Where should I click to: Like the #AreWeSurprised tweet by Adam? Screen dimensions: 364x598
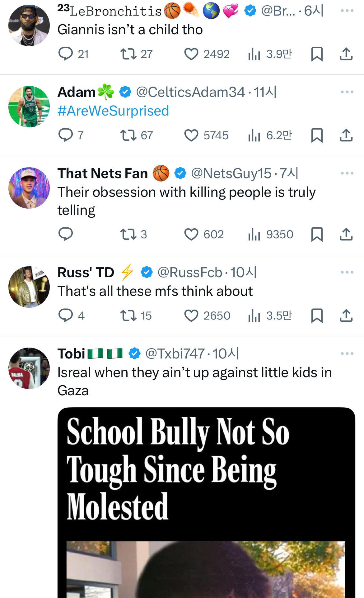pos(191,135)
